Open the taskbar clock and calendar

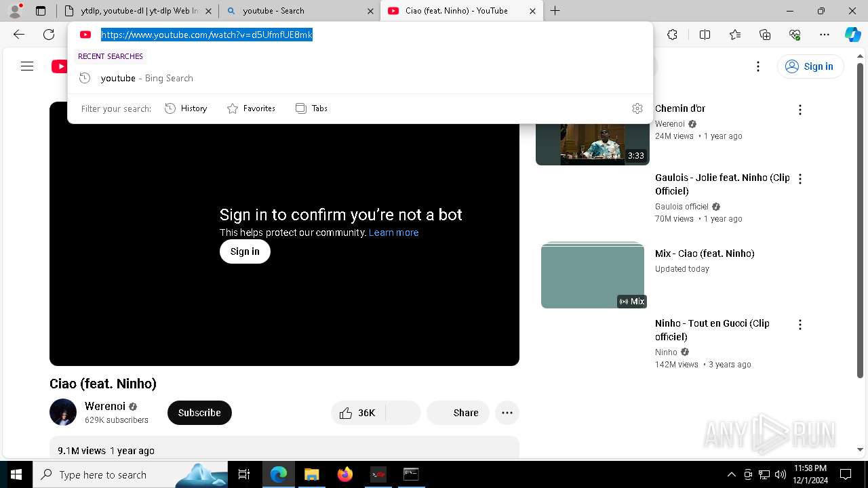[x=810, y=474]
